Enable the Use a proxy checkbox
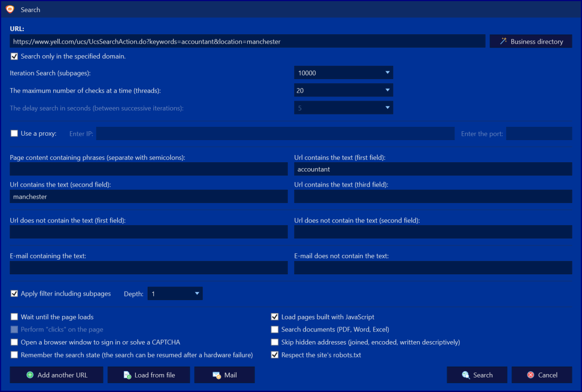Screen dimensions: 582x392 (x=14, y=133)
